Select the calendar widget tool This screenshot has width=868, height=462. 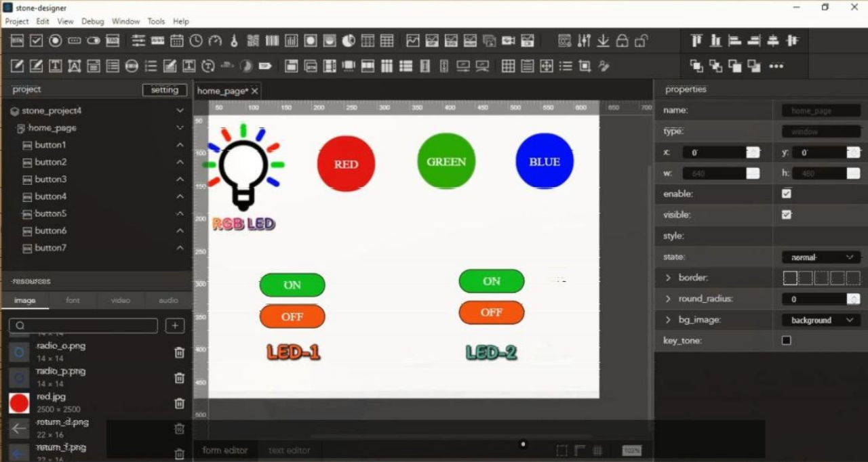click(x=177, y=41)
